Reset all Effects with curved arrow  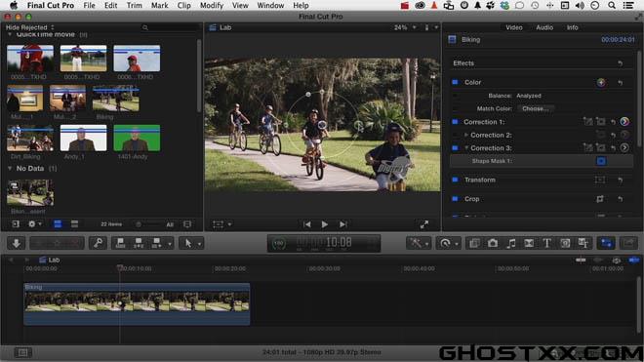click(621, 63)
